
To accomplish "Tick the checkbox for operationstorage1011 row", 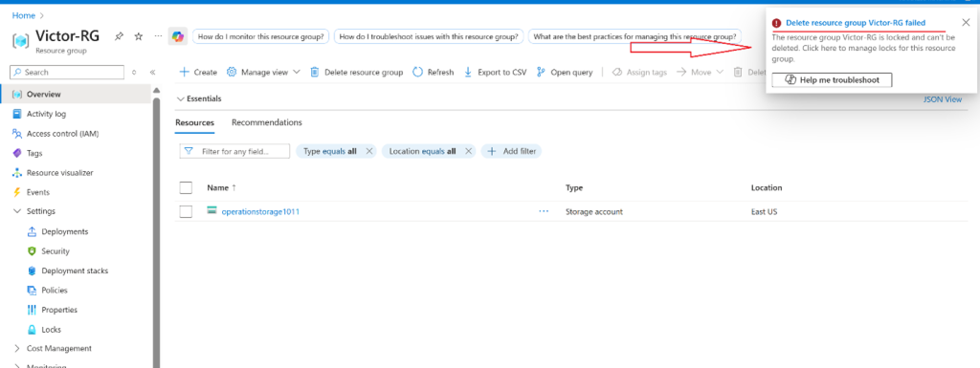I will tap(186, 211).
